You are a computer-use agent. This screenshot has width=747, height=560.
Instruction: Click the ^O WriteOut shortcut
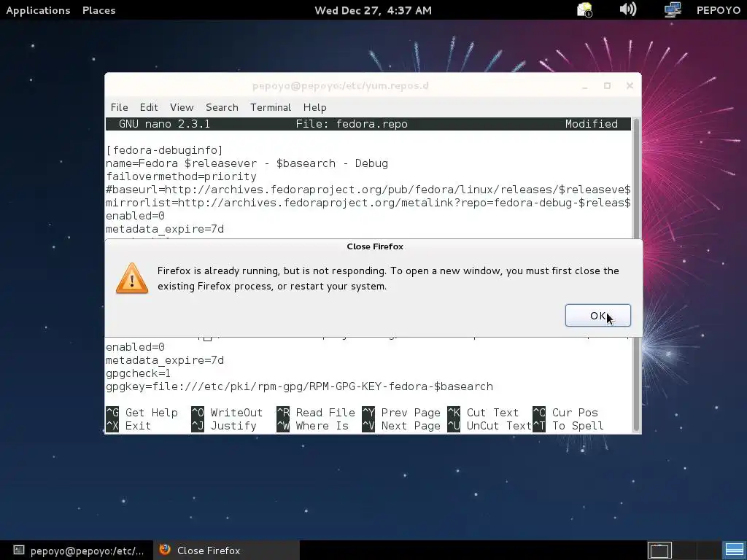[x=227, y=413]
